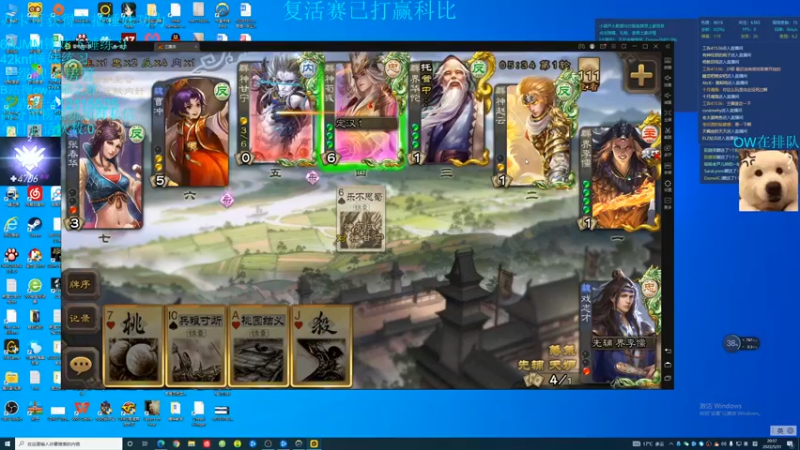This screenshot has width=800, height=450.
Task: Select the 兵粮寸断 10 of spades card
Action: coord(196,345)
